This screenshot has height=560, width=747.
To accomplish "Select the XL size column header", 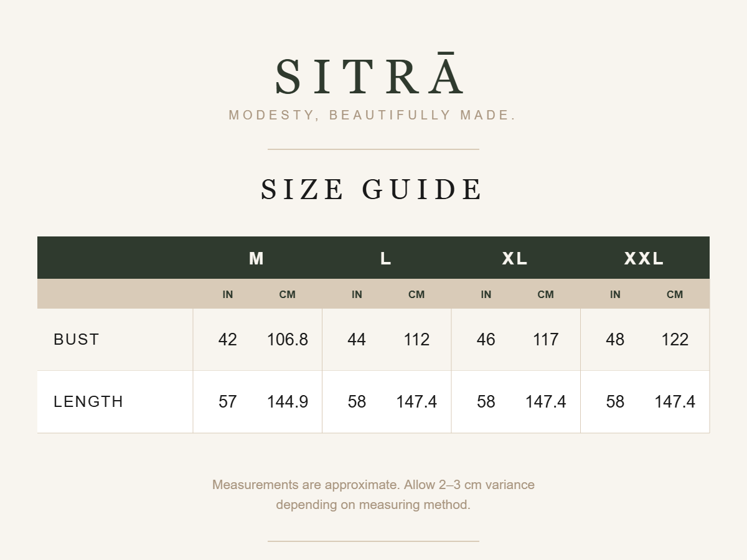I will [x=515, y=258].
